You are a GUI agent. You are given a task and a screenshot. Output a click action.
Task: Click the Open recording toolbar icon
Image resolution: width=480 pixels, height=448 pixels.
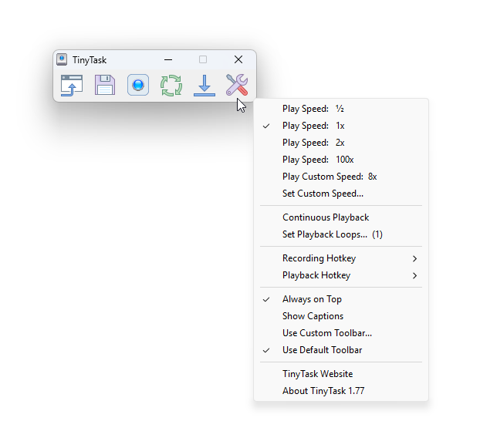tap(72, 85)
